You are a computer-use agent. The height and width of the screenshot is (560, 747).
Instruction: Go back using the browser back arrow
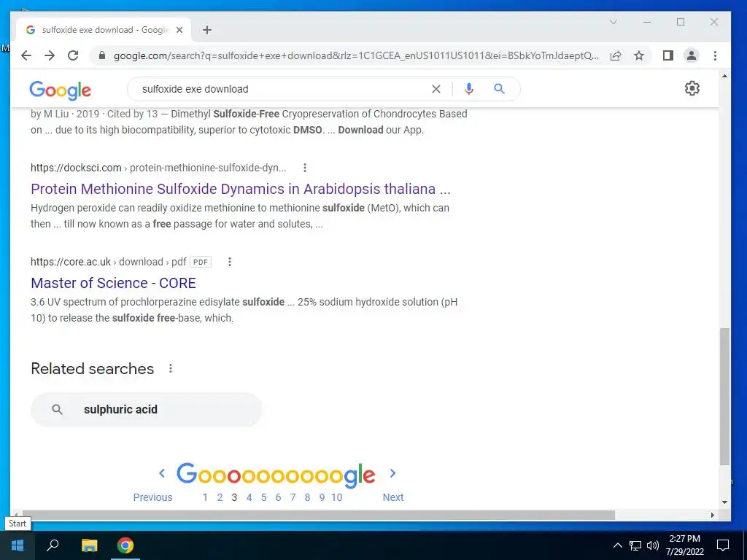click(26, 55)
